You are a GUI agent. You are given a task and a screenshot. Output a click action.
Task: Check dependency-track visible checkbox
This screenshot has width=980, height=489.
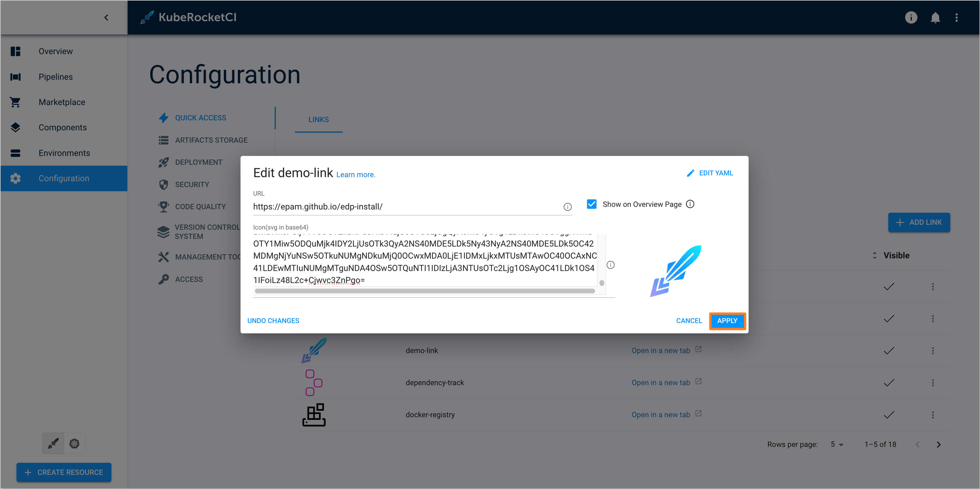coord(889,382)
